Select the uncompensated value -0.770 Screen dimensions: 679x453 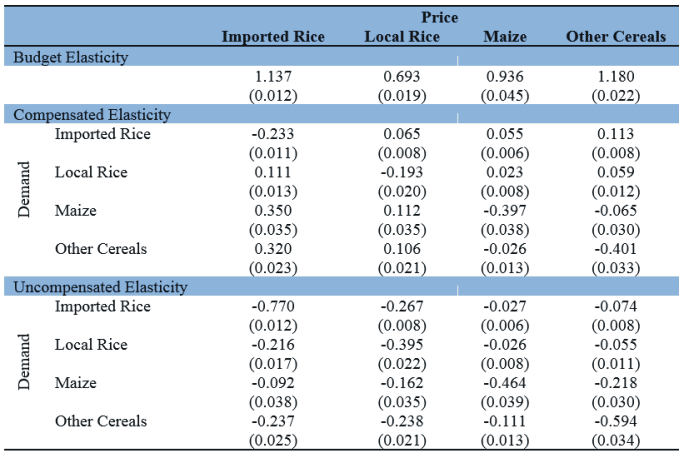pyautogui.click(x=273, y=307)
